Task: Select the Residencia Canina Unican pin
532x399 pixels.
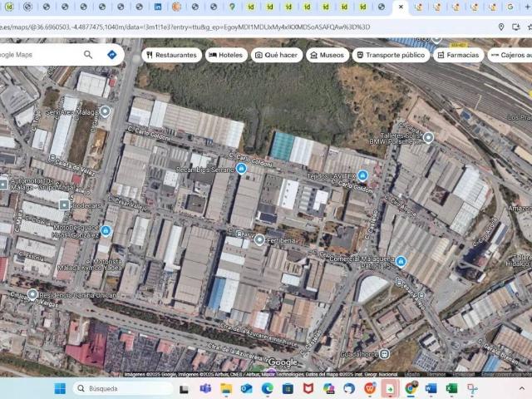Action: click(x=32, y=294)
